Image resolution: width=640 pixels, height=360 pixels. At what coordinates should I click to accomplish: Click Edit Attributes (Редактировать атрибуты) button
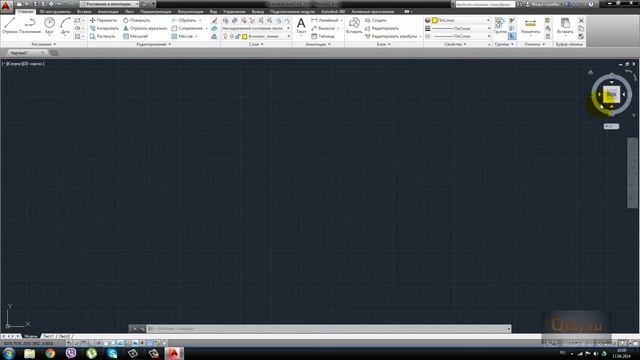coord(393,36)
